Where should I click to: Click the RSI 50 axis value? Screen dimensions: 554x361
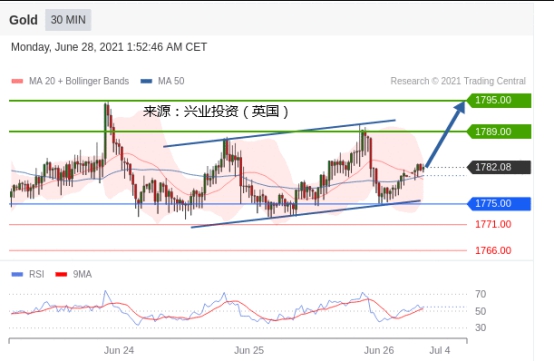[x=481, y=312]
